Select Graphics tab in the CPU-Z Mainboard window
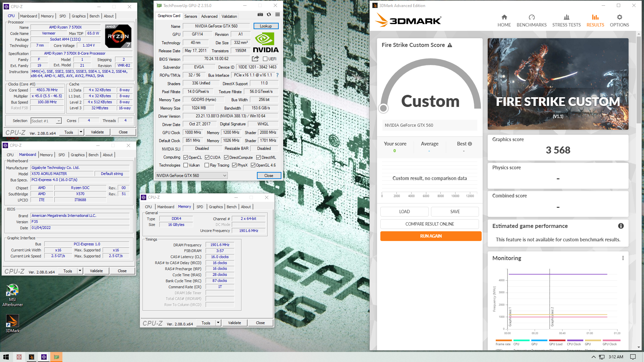Image resolution: width=644 pixels, height=362 pixels. pyautogui.click(x=77, y=155)
